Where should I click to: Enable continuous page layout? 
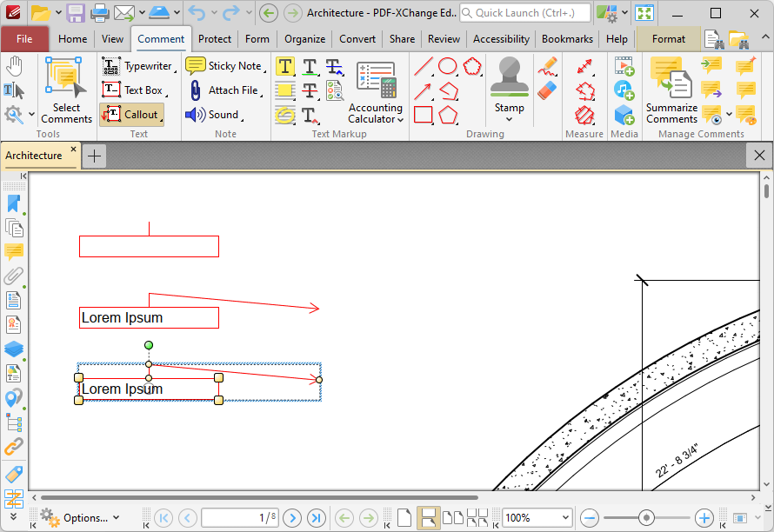point(429,518)
